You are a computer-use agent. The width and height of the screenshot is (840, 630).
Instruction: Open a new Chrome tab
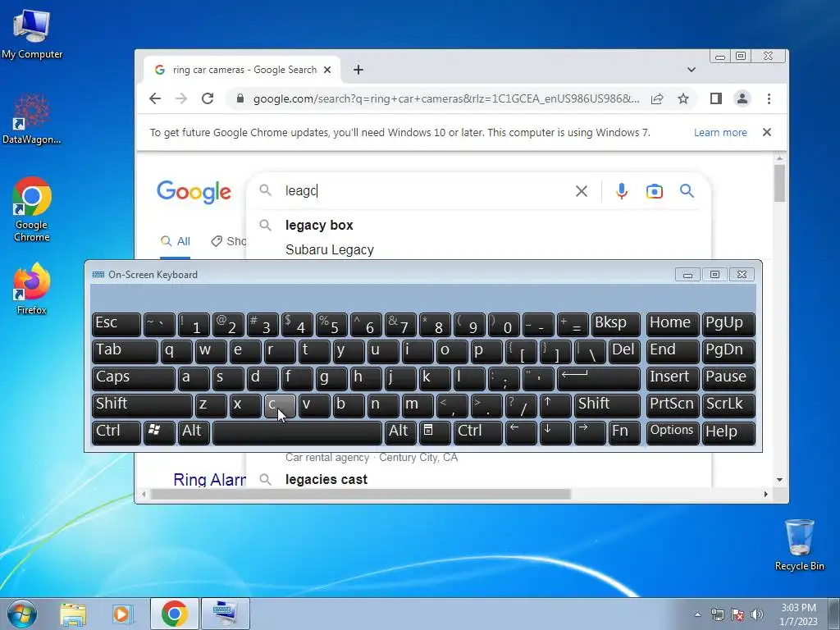point(358,70)
